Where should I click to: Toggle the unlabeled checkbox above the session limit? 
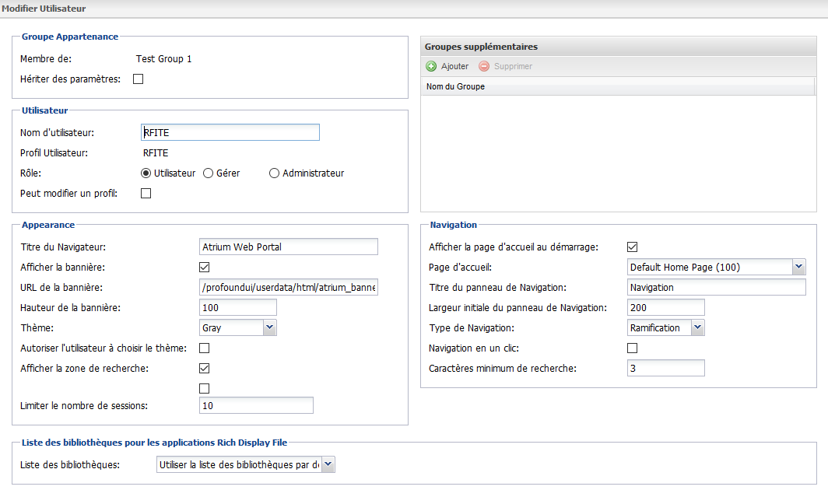(x=205, y=388)
